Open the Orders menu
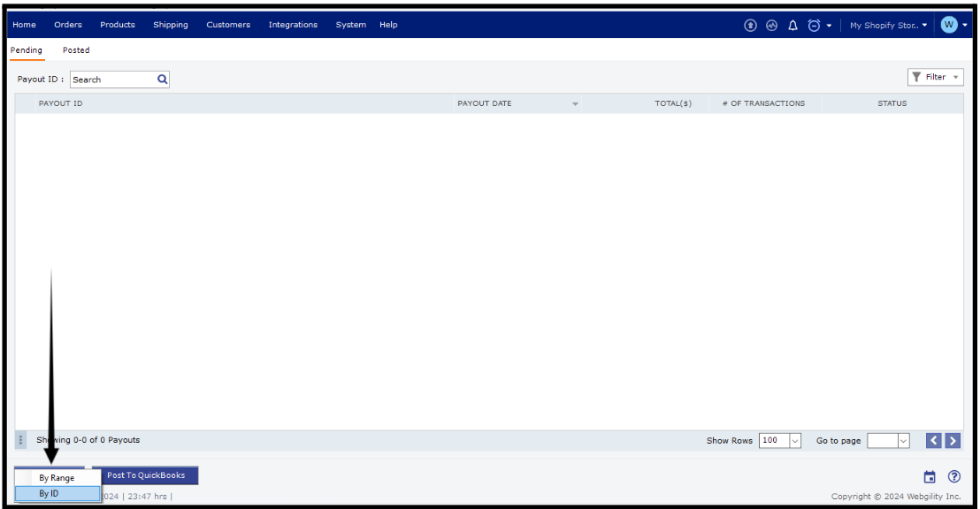 point(68,25)
